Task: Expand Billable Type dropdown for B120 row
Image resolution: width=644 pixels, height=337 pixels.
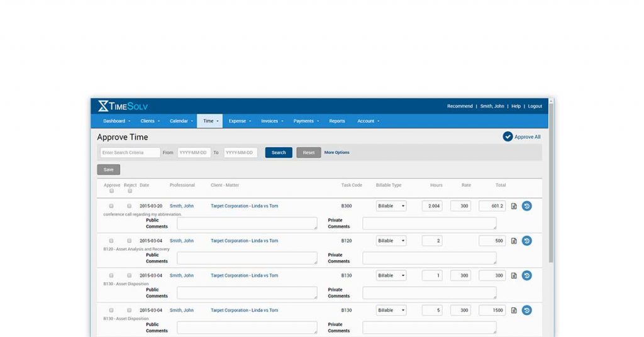Action: coord(391,241)
